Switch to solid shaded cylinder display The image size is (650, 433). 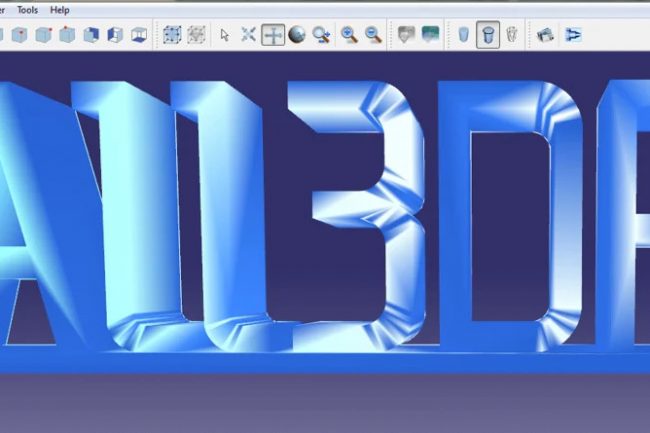click(x=464, y=35)
